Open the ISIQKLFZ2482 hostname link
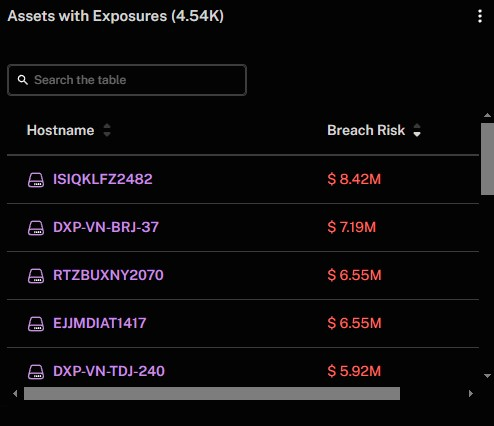494x426 pixels. (x=103, y=179)
